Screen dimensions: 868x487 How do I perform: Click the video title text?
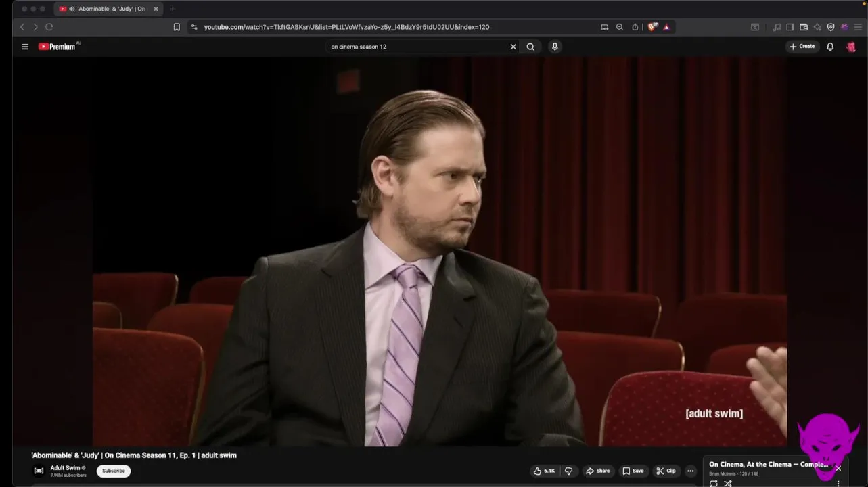[134, 455]
